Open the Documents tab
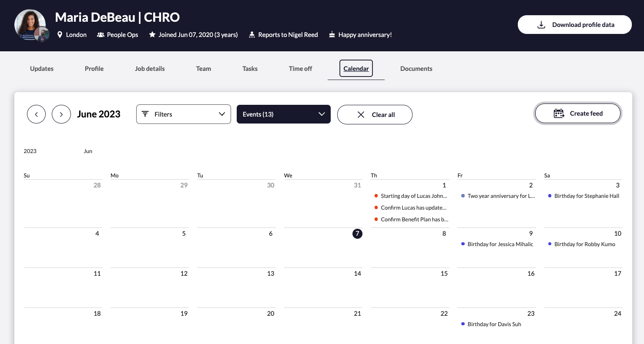The width and height of the screenshot is (644, 344). (416, 69)
